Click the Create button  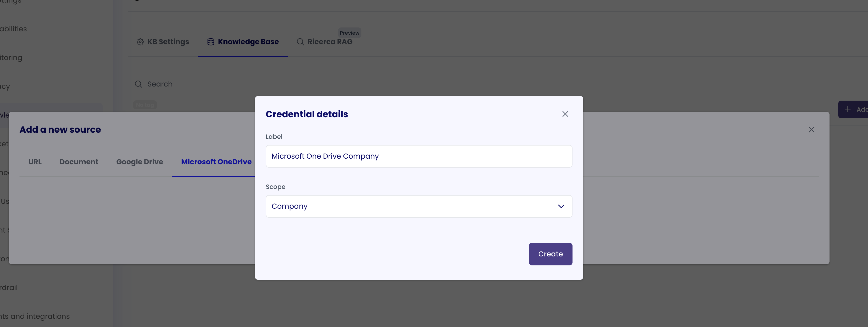click(550, 254)
